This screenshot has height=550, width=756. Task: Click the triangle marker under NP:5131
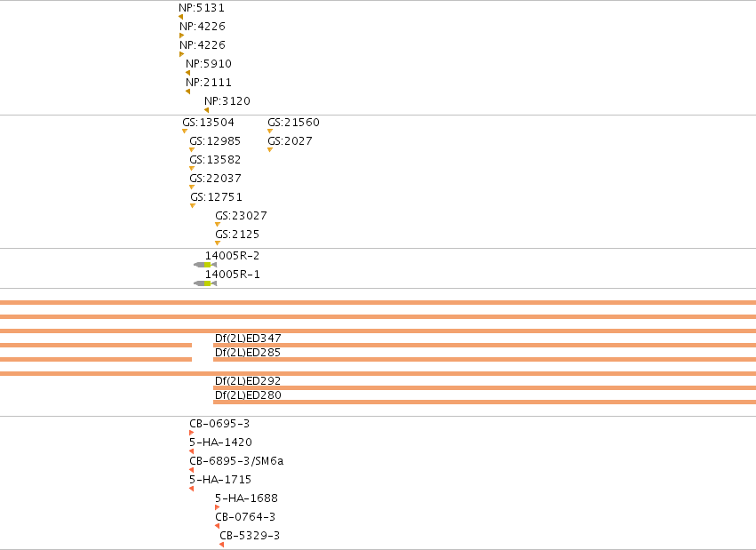tap(181, 17)
